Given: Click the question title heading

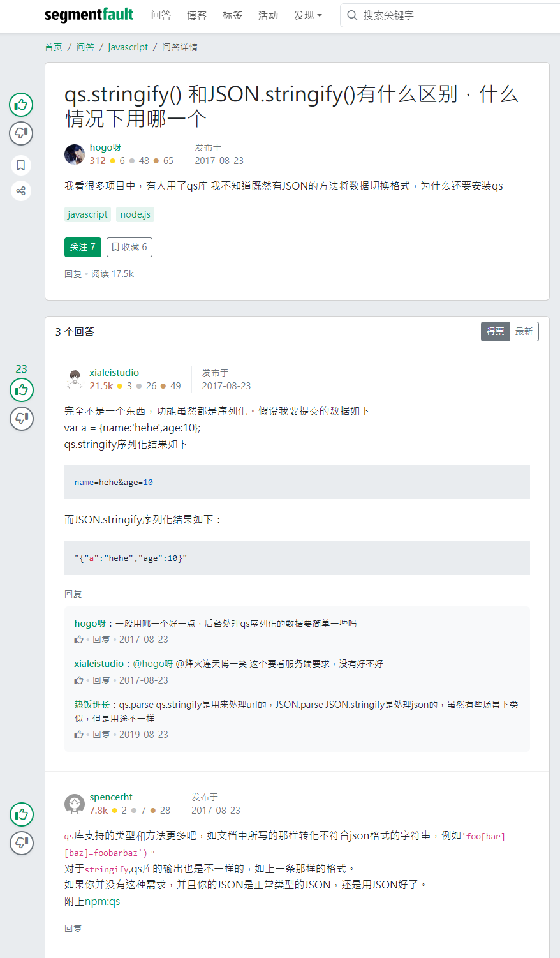Looking at the screenshot, I should (291, 107).
